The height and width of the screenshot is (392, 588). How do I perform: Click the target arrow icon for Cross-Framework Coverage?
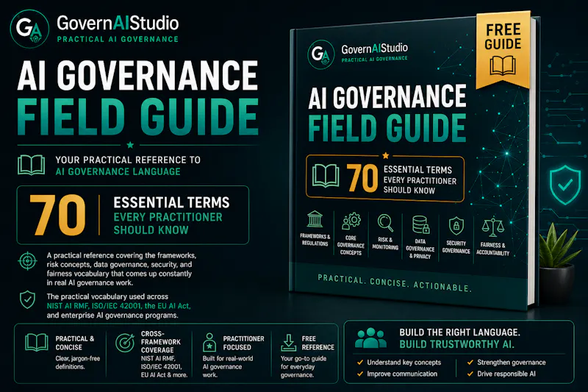(125, 342)
